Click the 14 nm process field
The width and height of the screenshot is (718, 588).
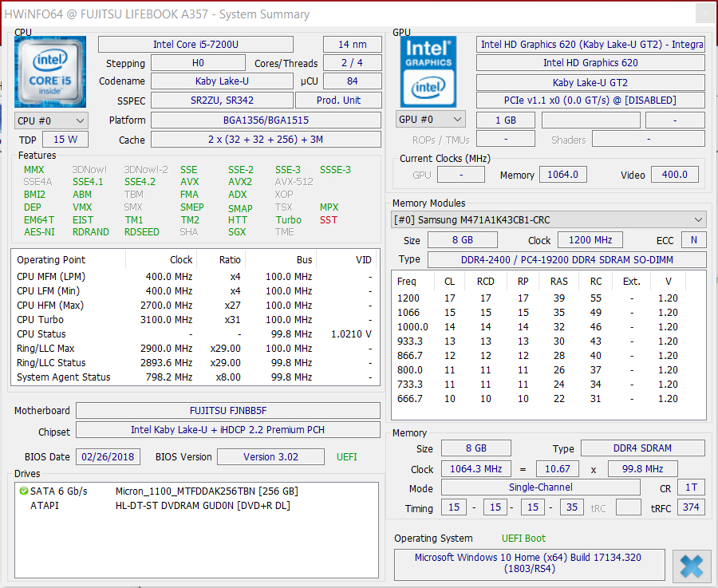(x=353, y=45)
